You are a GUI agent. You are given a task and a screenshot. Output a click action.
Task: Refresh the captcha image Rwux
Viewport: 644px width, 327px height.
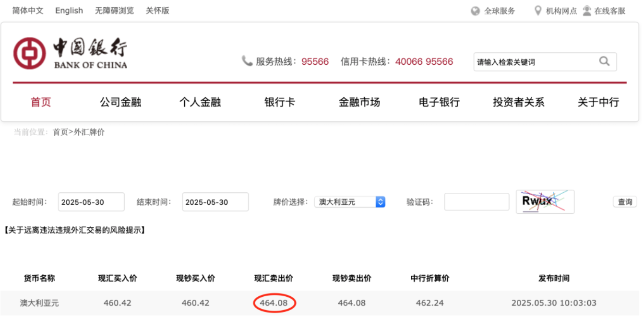(x=545, y=202)
